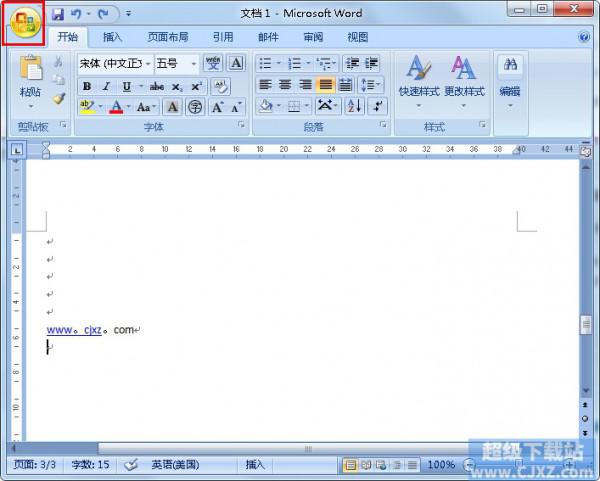
Task: Toggle character shading A button
Action: (x=172, y=107)
